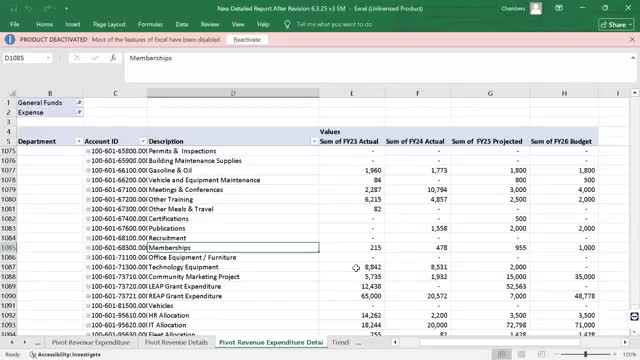Click the horizontal scrollbar right arrow
The width and height of the screenshot is (640, 360).
pyautogui.click(x=625, y=342)
